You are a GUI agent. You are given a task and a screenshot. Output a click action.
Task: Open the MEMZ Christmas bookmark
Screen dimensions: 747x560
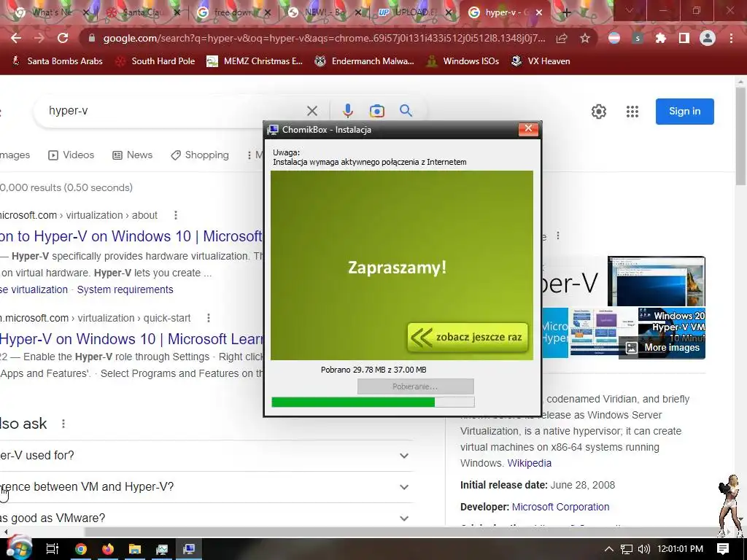coord(255,61)
